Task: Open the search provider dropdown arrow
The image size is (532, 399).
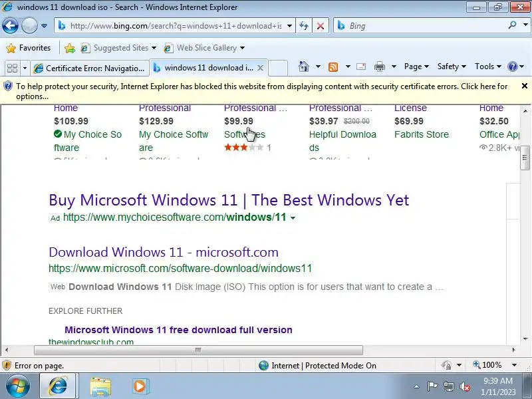Action: tap(525, 25)
